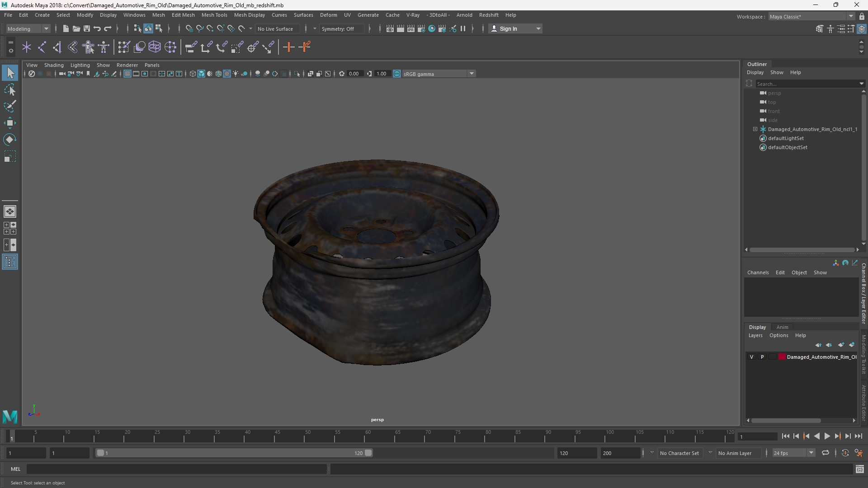
Task: Switch to four-view pane layout
Action: pyautogui.click(x=10, y=228)
